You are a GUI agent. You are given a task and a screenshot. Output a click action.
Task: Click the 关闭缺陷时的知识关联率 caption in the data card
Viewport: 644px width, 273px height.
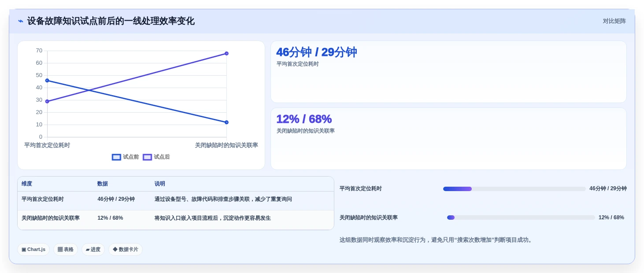pyautogui.click(x=306, y=131)
